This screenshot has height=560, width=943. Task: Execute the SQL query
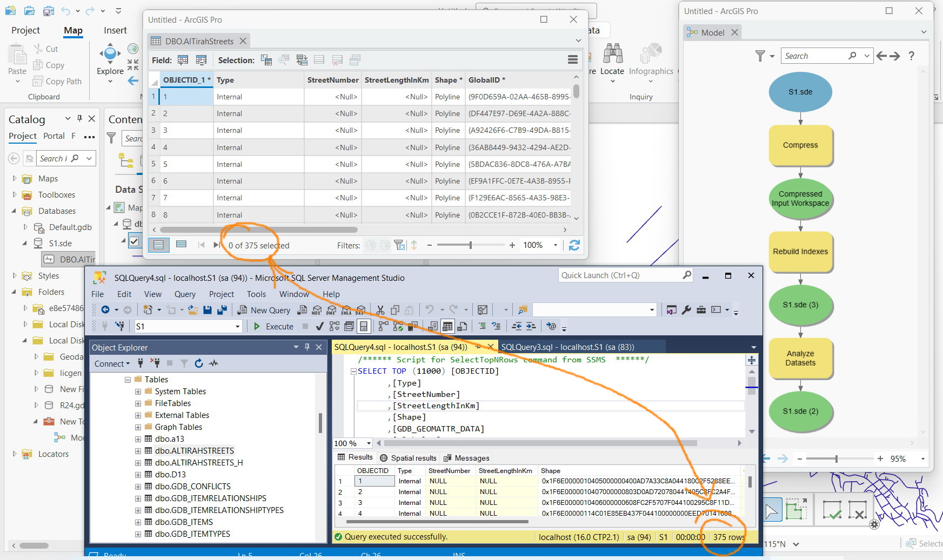pos(273,326)
